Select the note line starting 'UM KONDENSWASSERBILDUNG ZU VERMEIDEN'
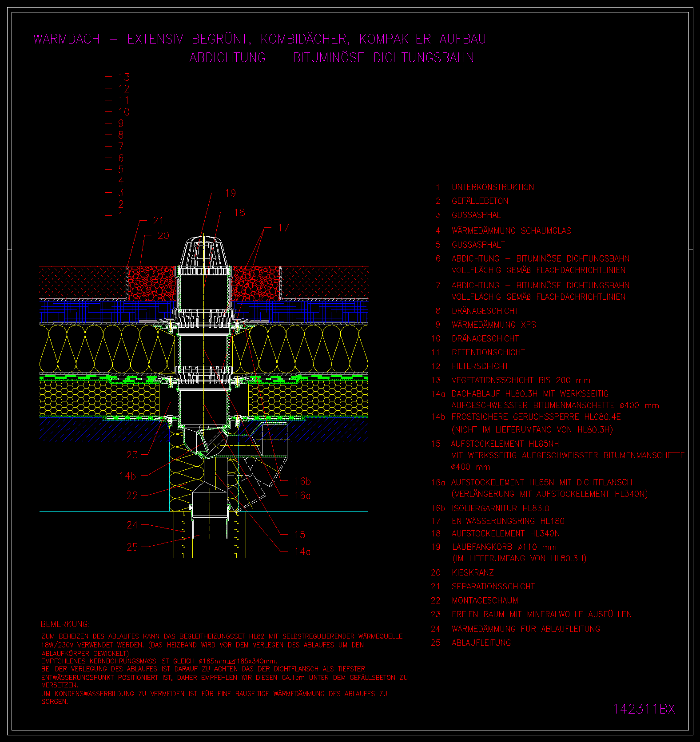The height and width of the screenshot is (742, 700). [215, 694]
